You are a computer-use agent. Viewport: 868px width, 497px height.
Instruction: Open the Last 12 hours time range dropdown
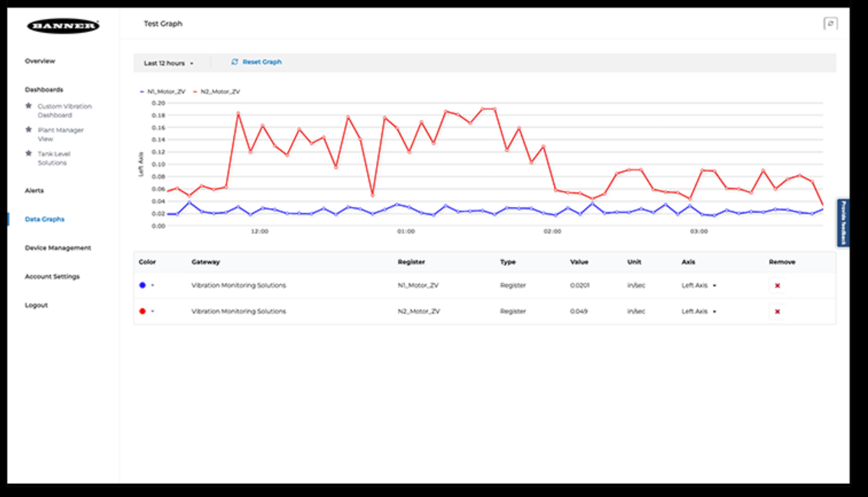click(x=169, y=63)
